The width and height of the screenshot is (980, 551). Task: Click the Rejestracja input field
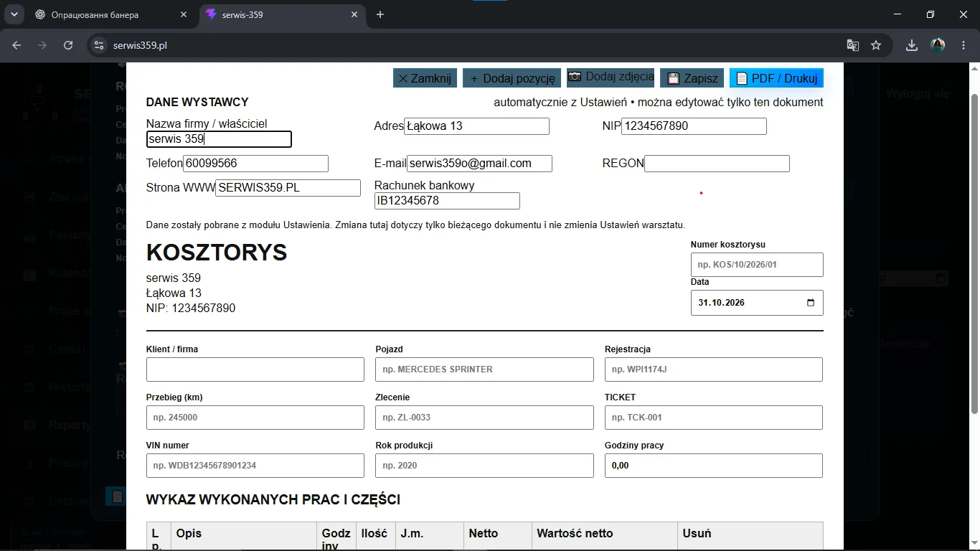714,369
